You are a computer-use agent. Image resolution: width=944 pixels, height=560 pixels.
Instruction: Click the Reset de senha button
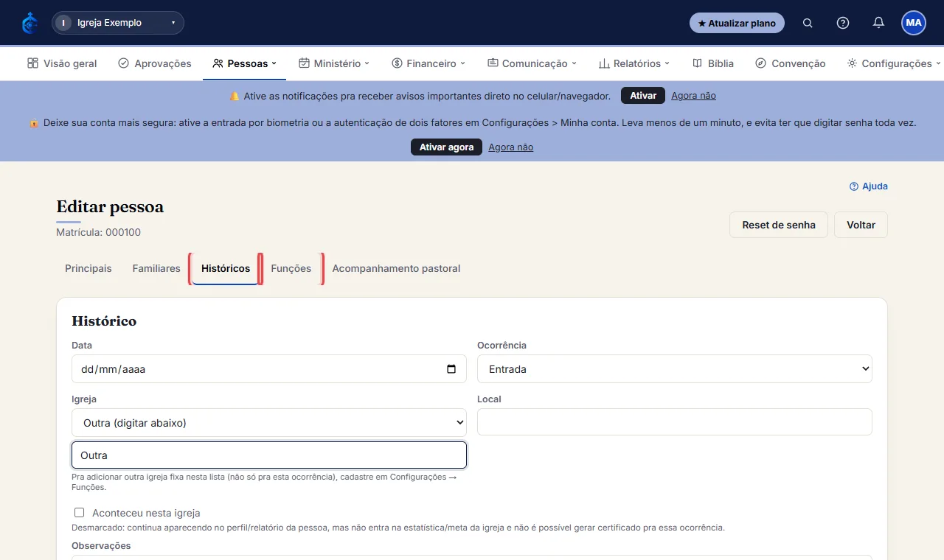(x=779, y=225)
